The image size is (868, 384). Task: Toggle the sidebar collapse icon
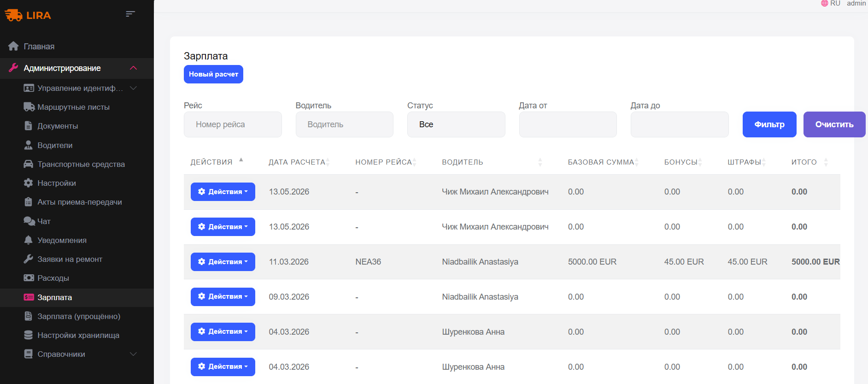[x=130, y=14]
